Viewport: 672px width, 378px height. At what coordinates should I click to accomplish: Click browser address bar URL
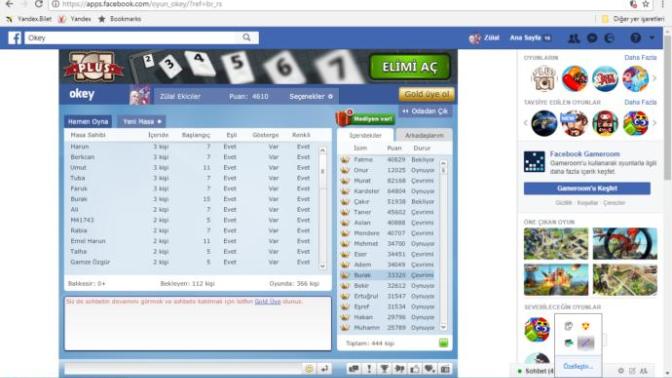pyautogui.click(x=141, y=4)
